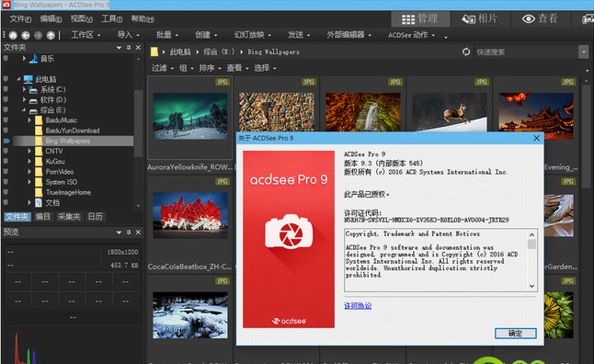Open the 选择 dropdown
Screen dimensions: 594x364
coord(265,68)
